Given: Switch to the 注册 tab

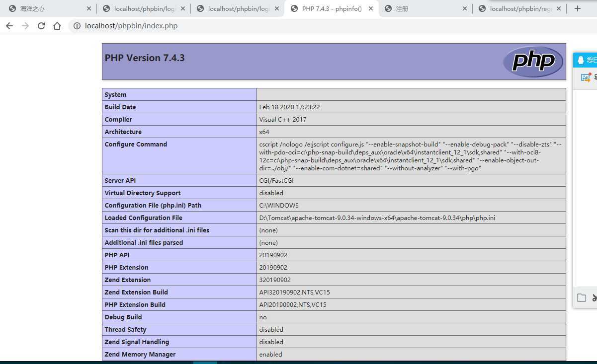Looking at the screenshot, I should pos(426,8).
